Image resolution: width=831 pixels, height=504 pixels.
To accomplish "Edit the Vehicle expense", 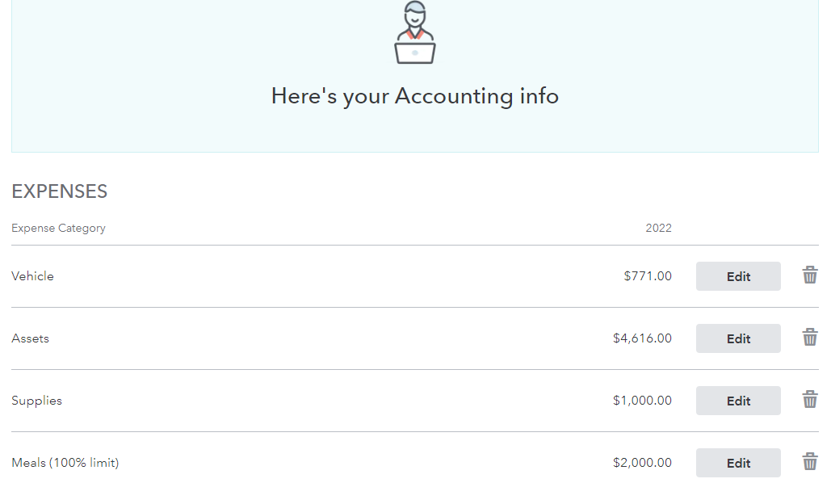I will tap(738, 276).
